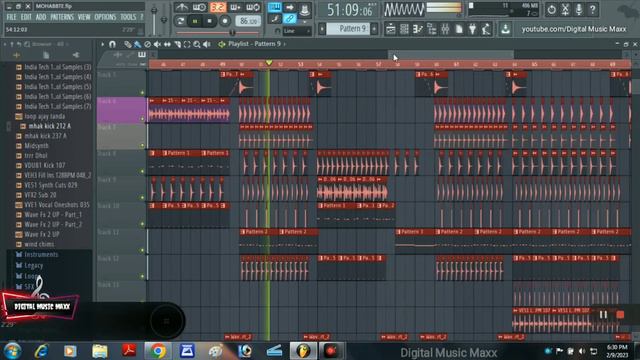Toggle the playlist snap magnet
This screenshot has height=360, width=640.
coord(112,44)
